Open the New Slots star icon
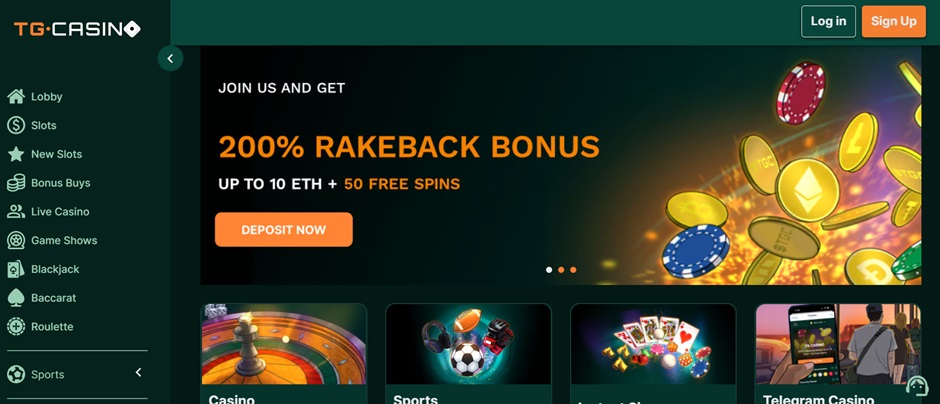This screenshot has width=940, height=404. pyautogui.click(x=16, y=154)
